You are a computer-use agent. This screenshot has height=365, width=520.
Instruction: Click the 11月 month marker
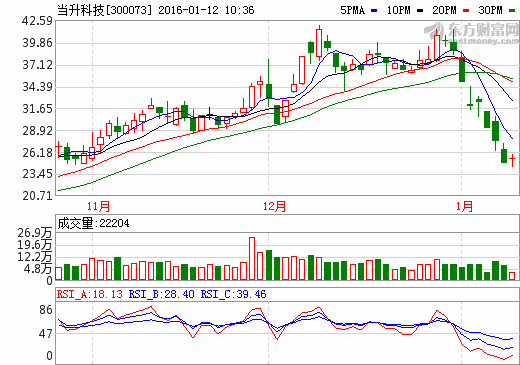coord(98,206)
